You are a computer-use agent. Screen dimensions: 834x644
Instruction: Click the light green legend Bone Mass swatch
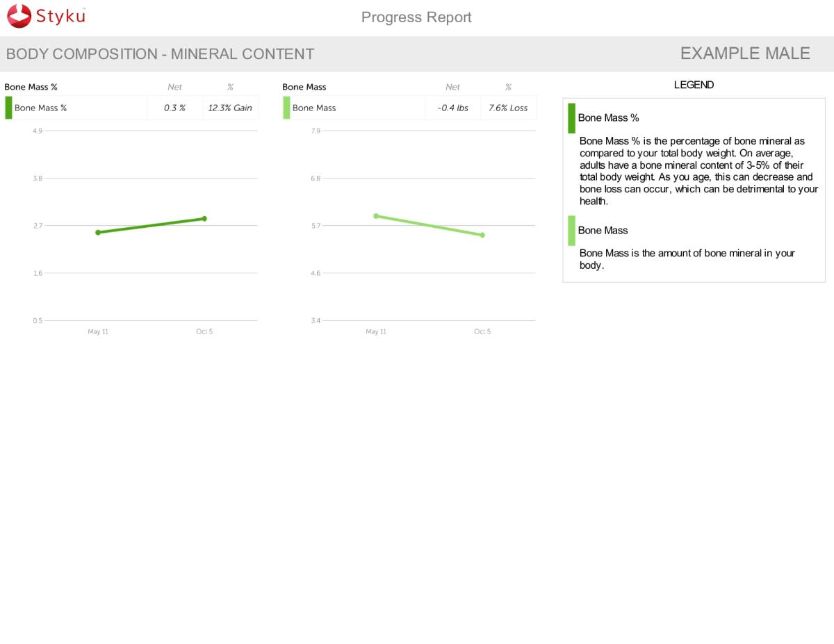pyautogui.click(x=571, y=231)
